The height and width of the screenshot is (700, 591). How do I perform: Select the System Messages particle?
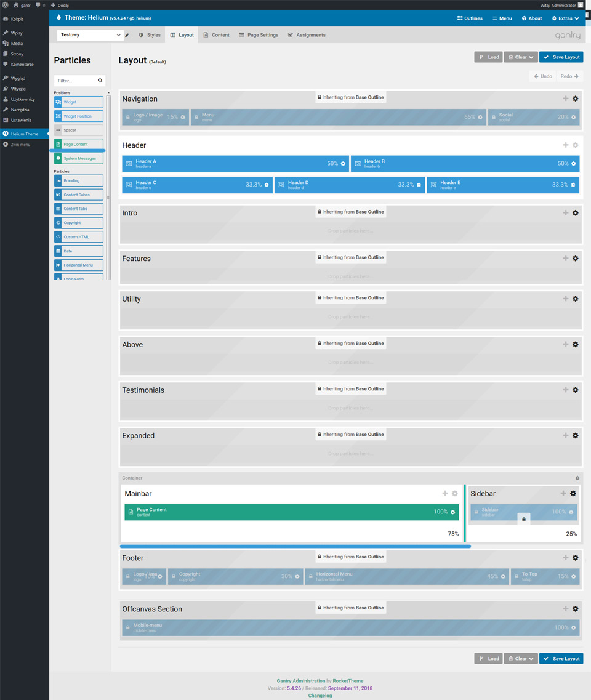coord(79,158)
